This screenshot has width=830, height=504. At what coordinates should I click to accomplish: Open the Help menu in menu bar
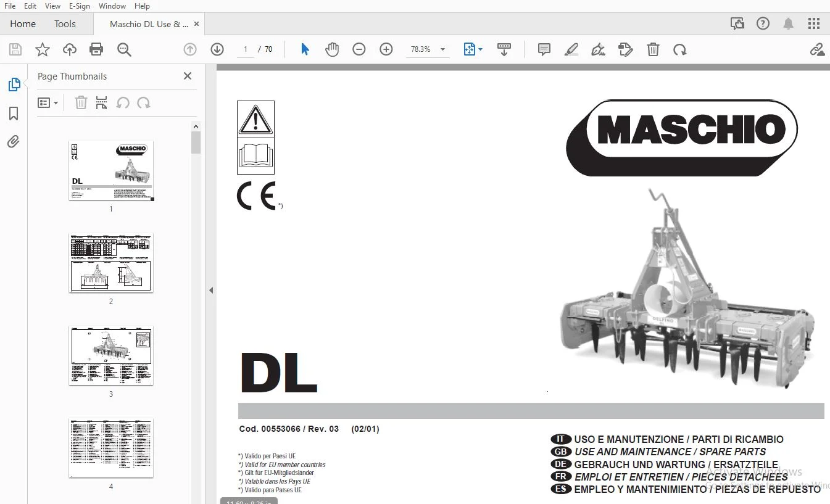(142, 6)
